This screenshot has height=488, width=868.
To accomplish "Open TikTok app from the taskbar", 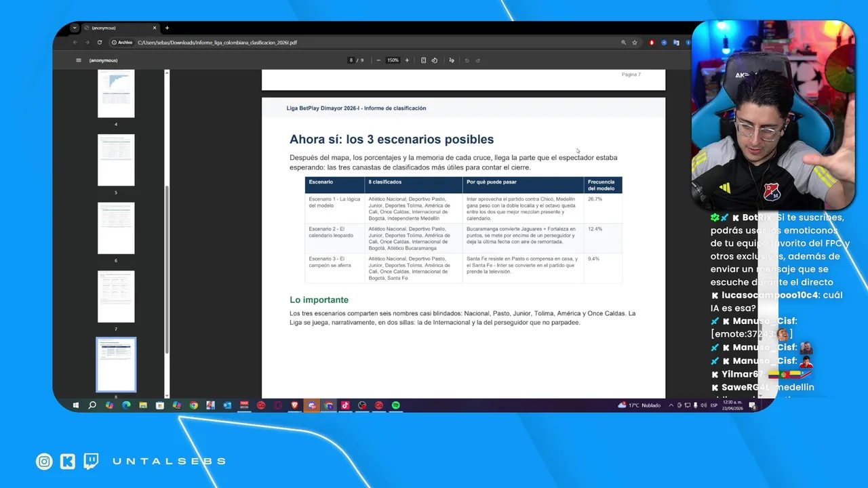I will [x=345, y=405].
